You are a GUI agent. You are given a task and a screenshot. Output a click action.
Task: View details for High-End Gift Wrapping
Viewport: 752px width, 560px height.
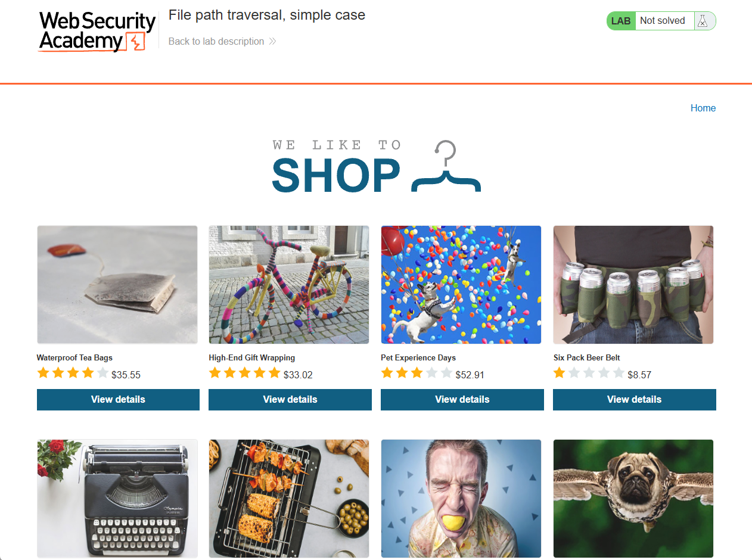(x=290, y=400)
